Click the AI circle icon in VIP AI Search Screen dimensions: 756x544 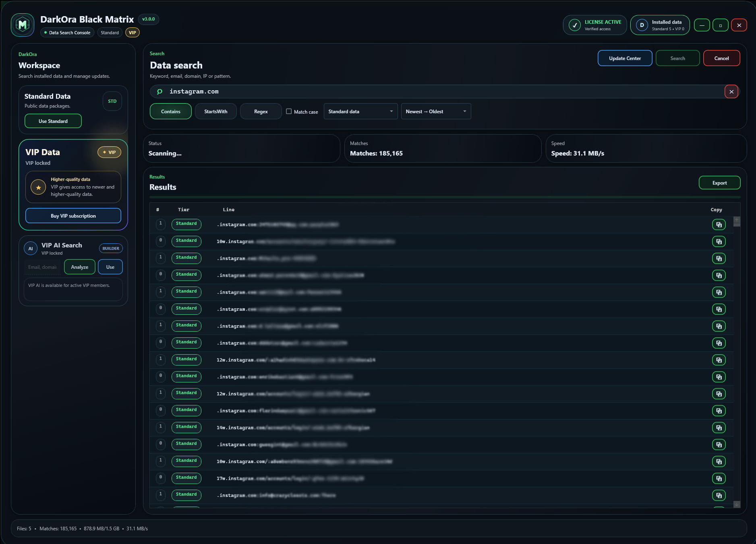pos(31,249)
